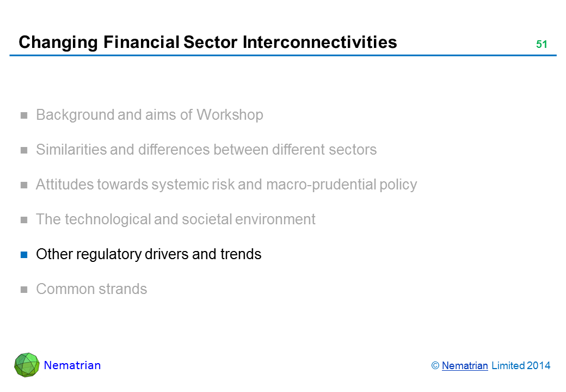Click the grey bullet beside Similarities and differences

point(24,150)
